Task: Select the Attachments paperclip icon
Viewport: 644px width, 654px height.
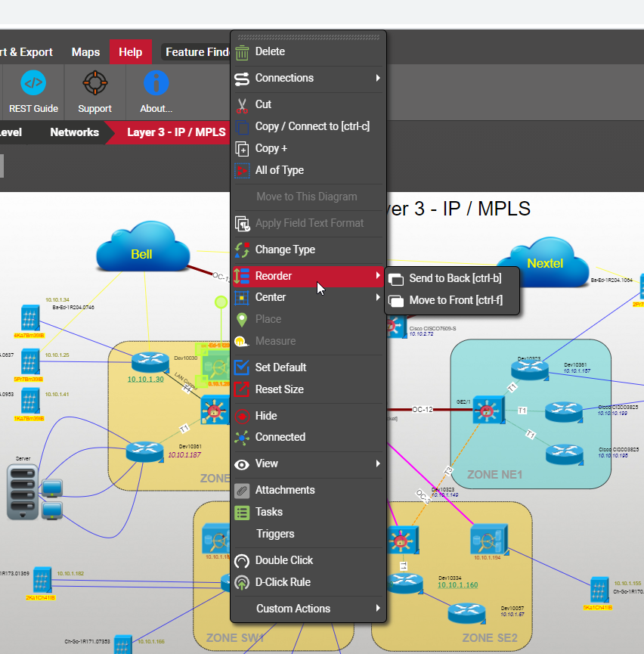Action: (x=242, y=491)
